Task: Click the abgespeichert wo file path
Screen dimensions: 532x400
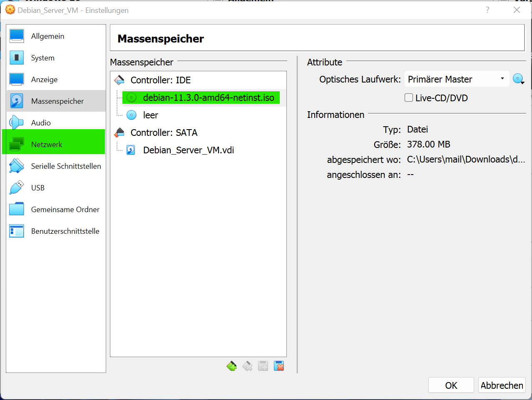Action: coord(466,159)
